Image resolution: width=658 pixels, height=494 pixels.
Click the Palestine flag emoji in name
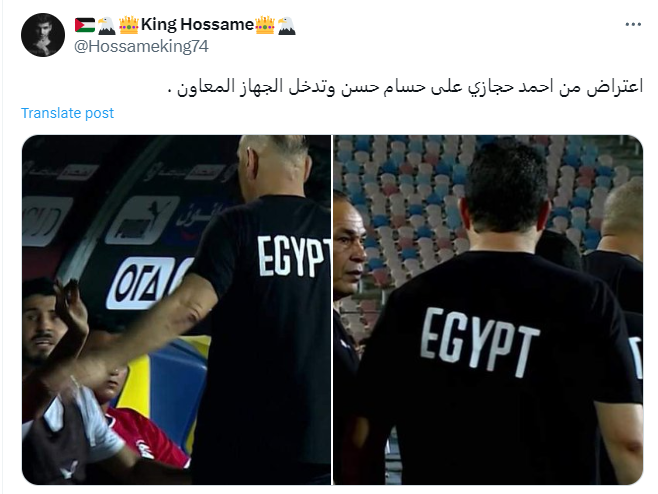85,25
